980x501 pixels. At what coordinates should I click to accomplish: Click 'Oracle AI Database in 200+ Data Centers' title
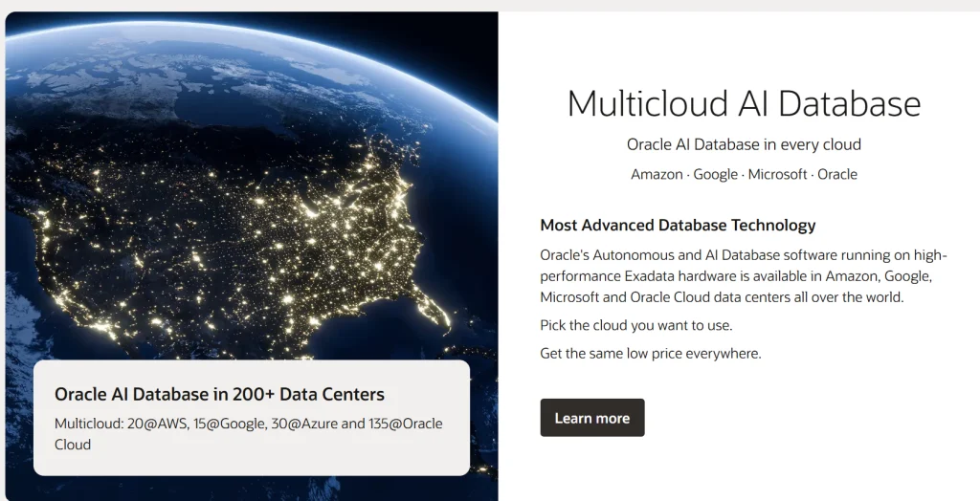(219, 394)
